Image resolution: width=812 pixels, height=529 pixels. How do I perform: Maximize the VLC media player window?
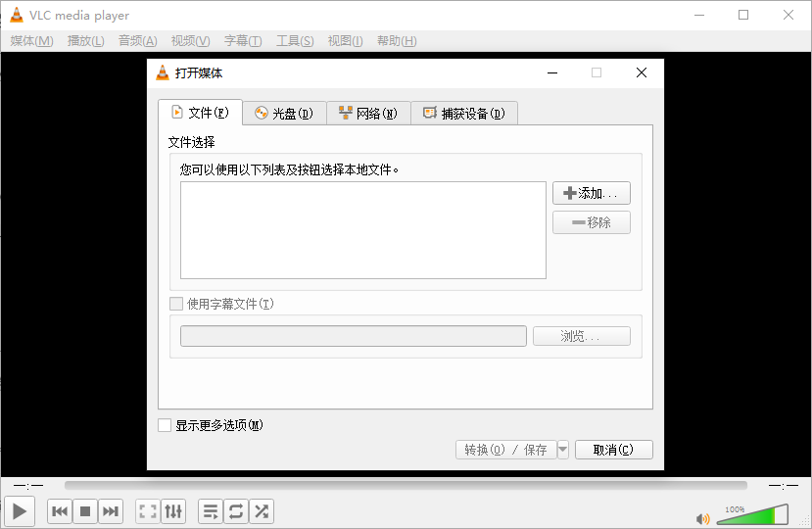pyautogui.click(x=743, y=15)
